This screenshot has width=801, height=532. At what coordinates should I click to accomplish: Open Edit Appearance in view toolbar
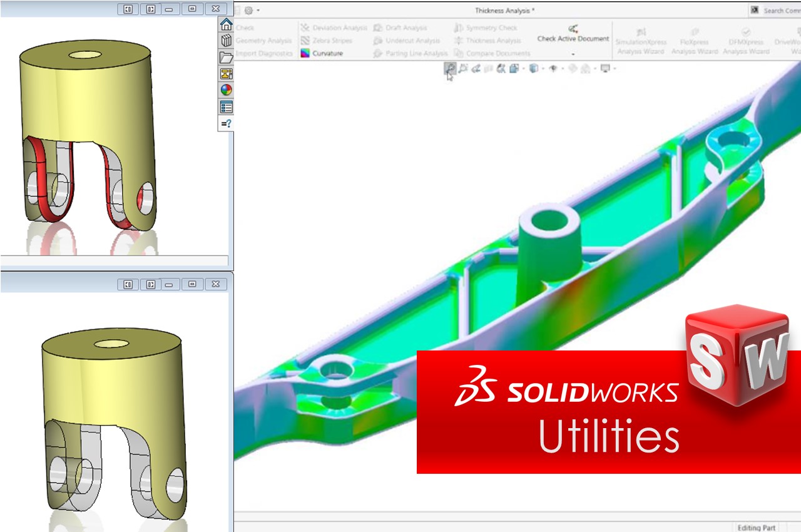point(573,68)
